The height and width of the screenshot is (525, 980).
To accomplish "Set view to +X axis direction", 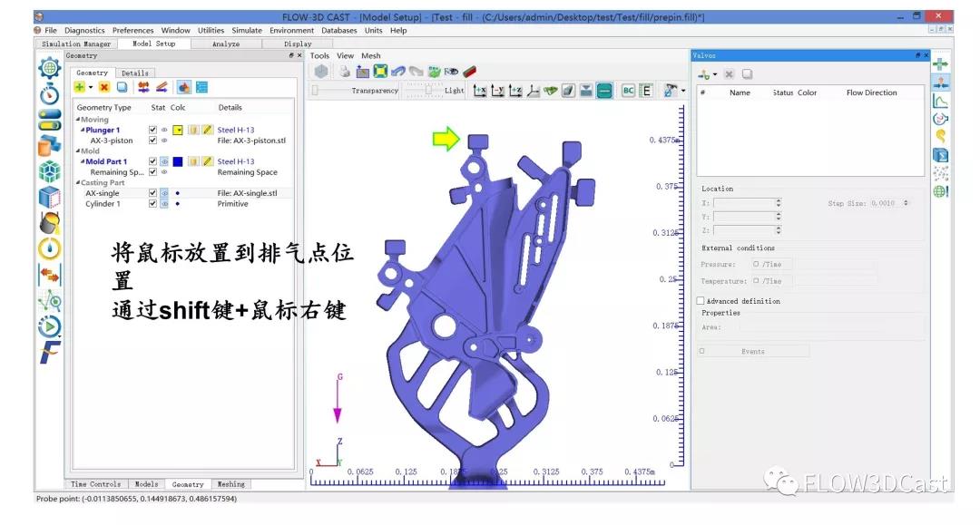I will click(480, 90).
